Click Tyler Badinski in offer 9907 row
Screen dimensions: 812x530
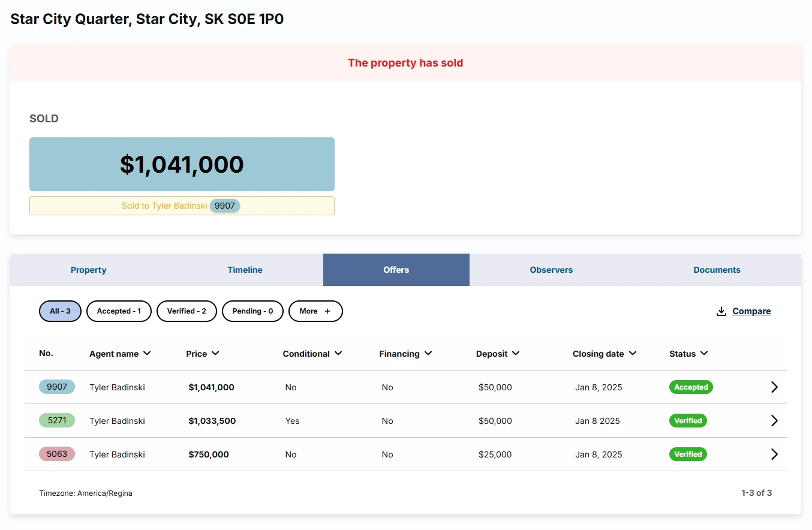tap(117, 387)
